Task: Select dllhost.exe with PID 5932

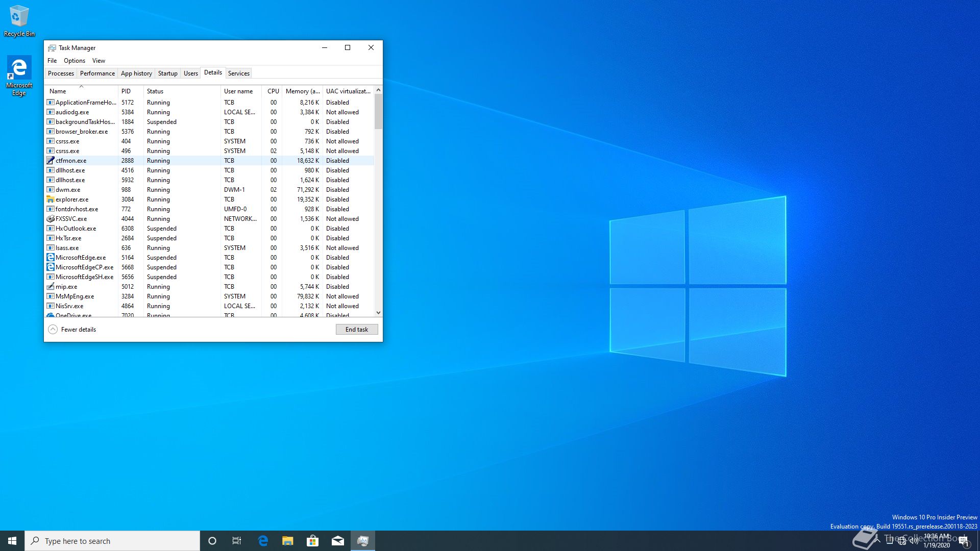Action: click(x=210, y=180)
